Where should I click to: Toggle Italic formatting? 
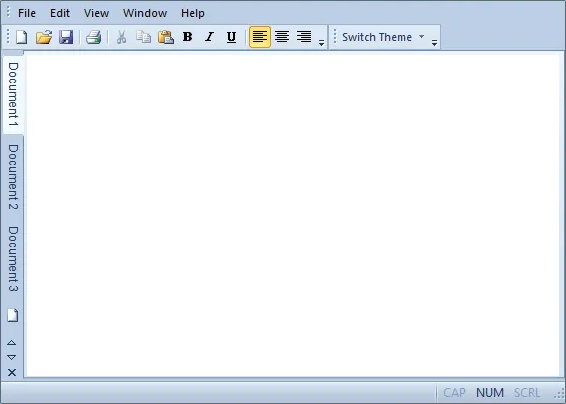[210, 37]
